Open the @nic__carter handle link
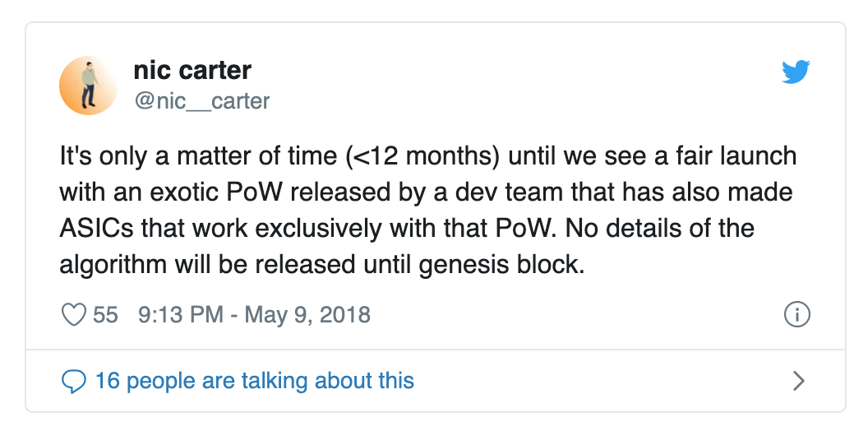The width and height of the screenshot is (868, 431). coord(201,101)
